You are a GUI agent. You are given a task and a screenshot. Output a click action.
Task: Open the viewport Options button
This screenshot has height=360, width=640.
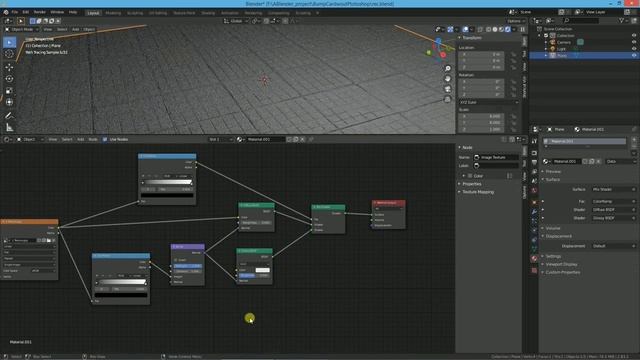point(516,21)
